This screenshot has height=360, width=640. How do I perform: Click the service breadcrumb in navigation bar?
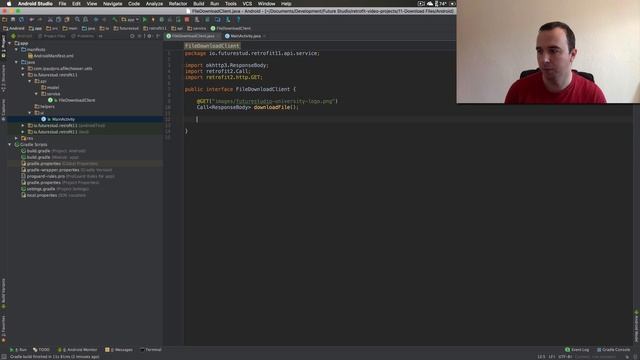[197, 28]
